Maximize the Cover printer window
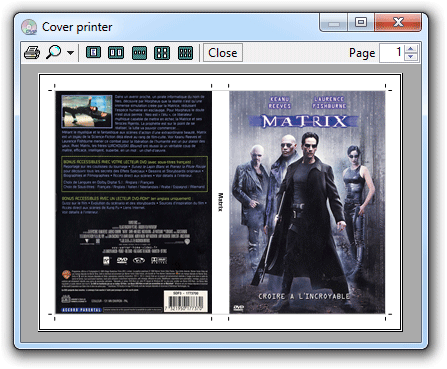 point(361,22)
